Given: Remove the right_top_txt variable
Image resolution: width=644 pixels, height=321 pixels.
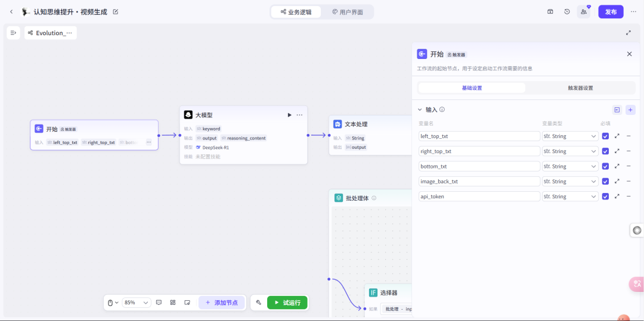Looking at the screenshot, I should click(628, 151).
